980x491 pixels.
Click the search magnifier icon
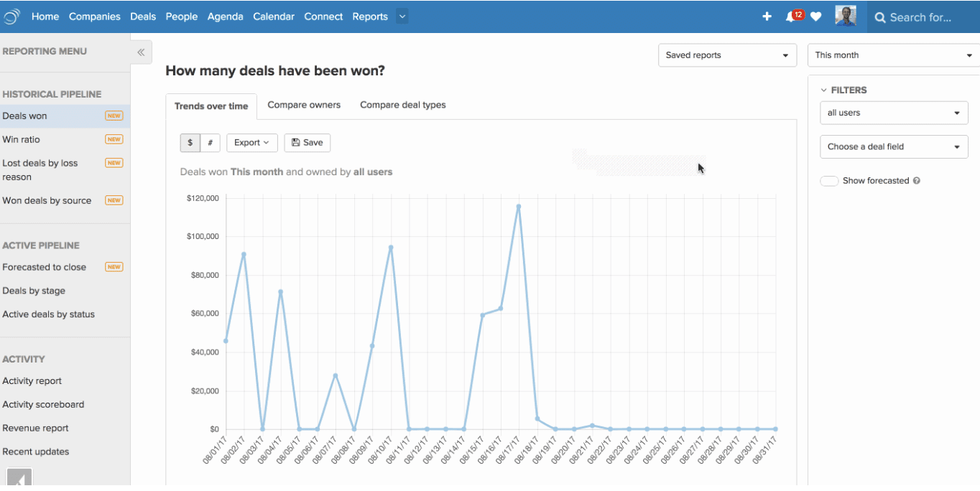880,17
